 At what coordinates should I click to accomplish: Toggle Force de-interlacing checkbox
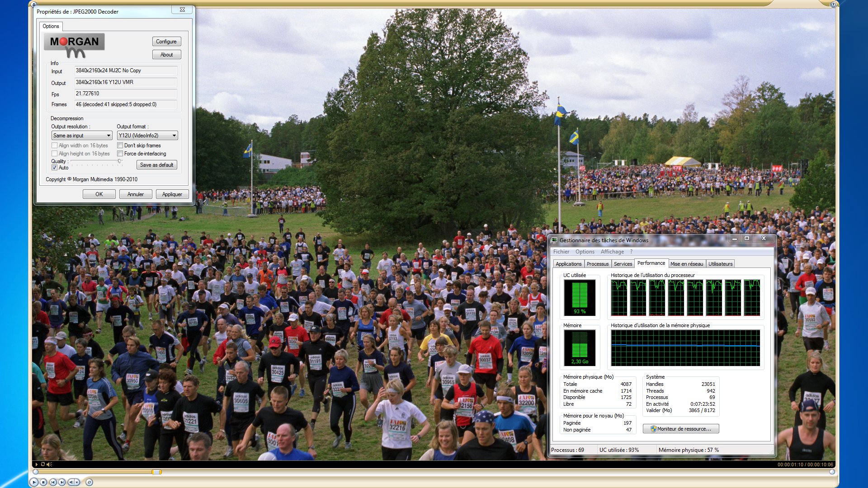(x=120, y=154)
